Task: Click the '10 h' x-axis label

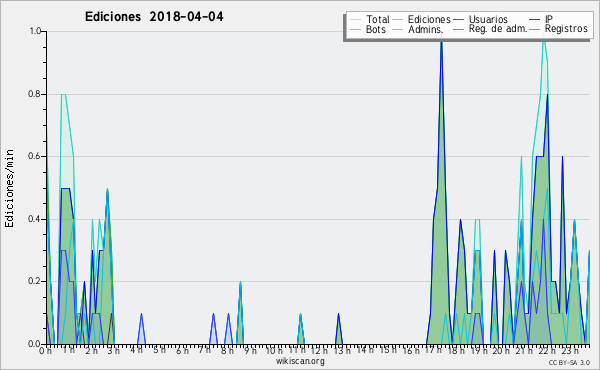Action: 274,350
